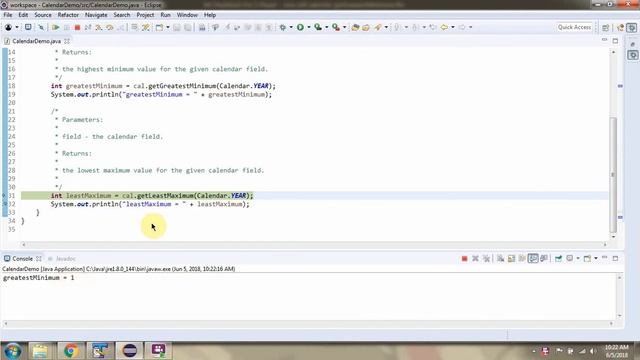The image size is (640, 360).
Task: Click the Terminate icon in Console toolbar
Action: [x=464, y=258]
